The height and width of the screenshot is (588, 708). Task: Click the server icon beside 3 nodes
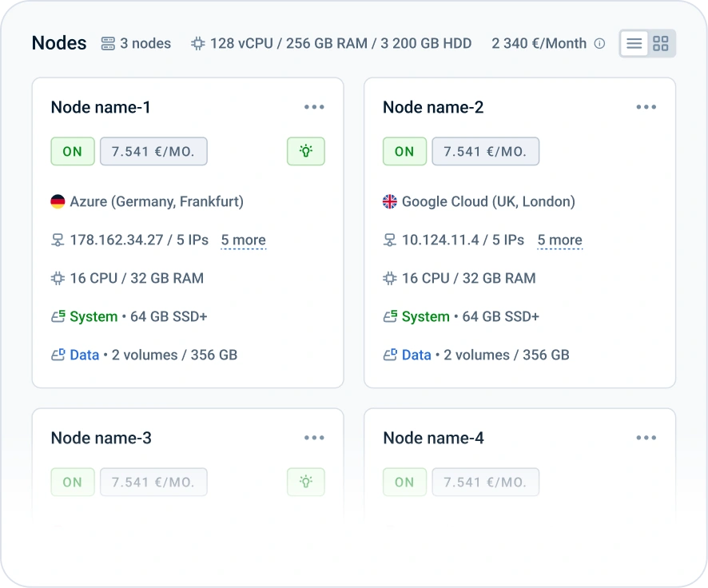tap(108, 43)
